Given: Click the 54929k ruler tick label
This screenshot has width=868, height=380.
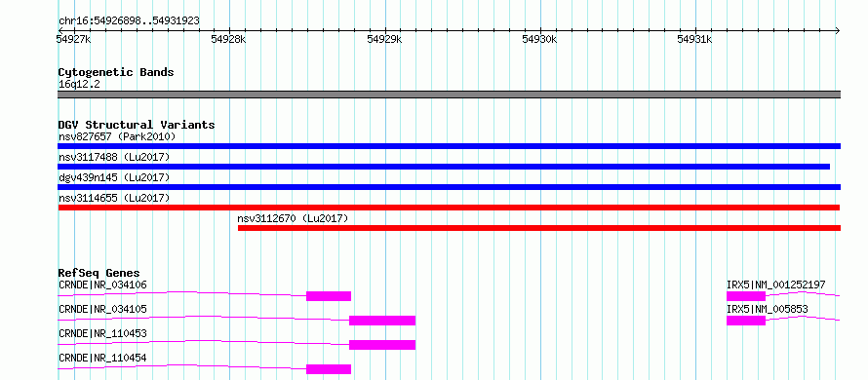Looking at the screenshot, I should click(x=384, y=40).
